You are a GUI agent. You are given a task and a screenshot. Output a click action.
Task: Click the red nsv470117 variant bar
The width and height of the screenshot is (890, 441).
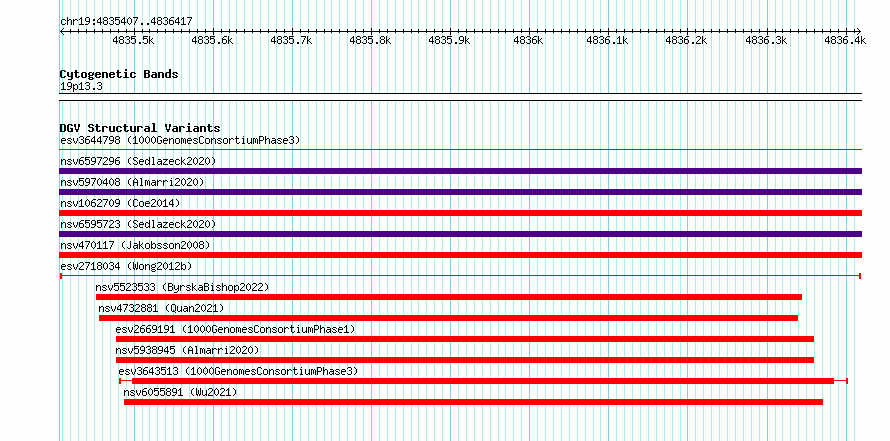461,255
